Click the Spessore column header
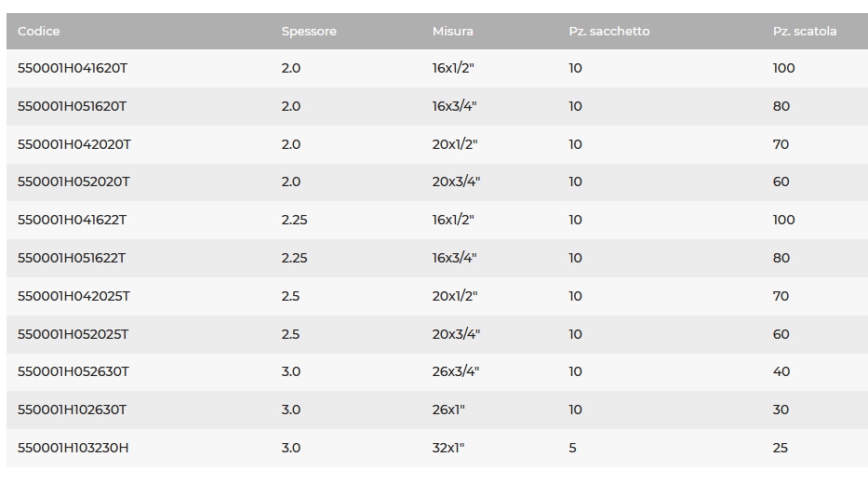Screen dimensions: 868x484 [x=309, y=31]
